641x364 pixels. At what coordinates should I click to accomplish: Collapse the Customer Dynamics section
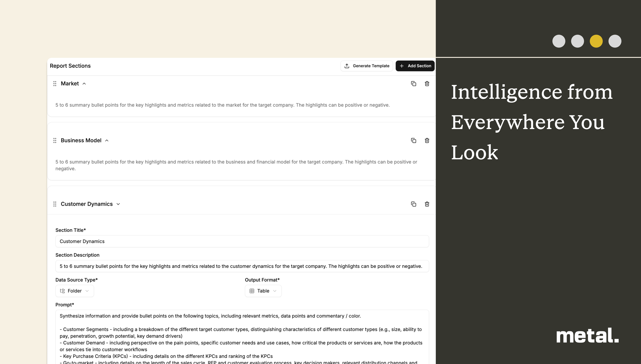(118, 204)
